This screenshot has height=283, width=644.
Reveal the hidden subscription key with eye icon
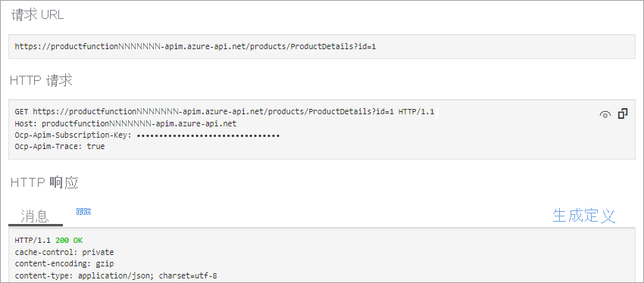tap(605, 115)
